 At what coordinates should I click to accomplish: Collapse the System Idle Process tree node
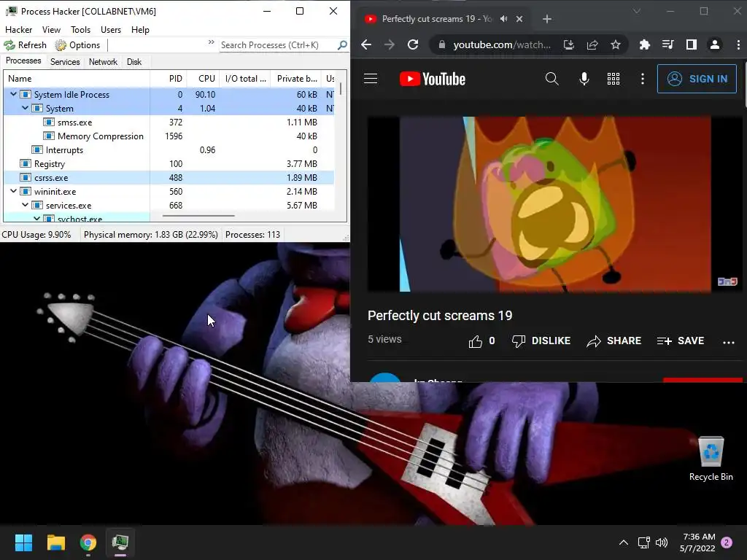coord(13,94)
